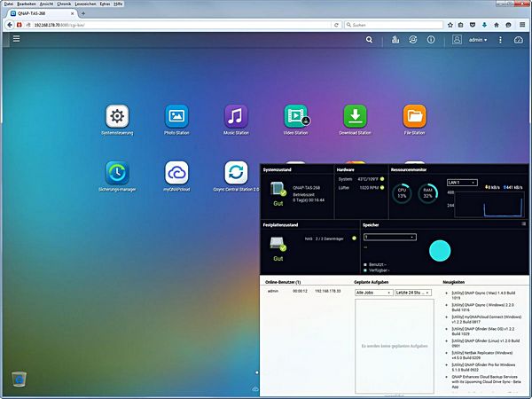The height and width of the screenshot is (399, 532).
Task: Click the QTS desktop search magnifier
Action: pos(369,40)
